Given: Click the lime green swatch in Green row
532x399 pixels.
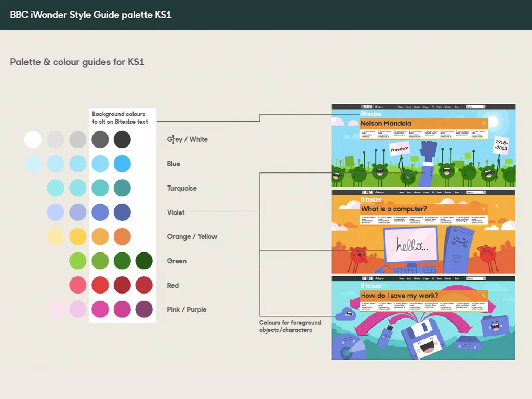Looking at the screenshot, I should [78, 261].
